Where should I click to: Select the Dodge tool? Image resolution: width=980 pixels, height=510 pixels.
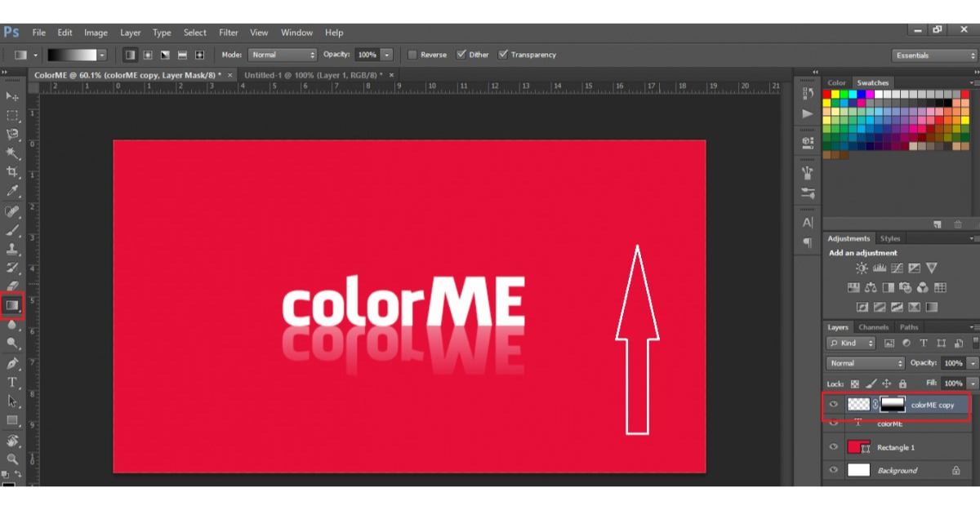tap(12, 344)
